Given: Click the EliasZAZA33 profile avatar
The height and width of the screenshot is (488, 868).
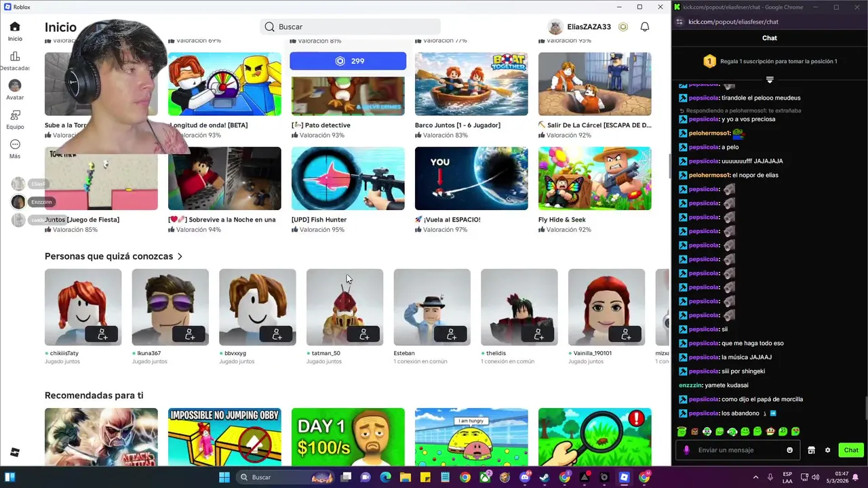Looking at the screenshot, I should [x=555, y=27].
